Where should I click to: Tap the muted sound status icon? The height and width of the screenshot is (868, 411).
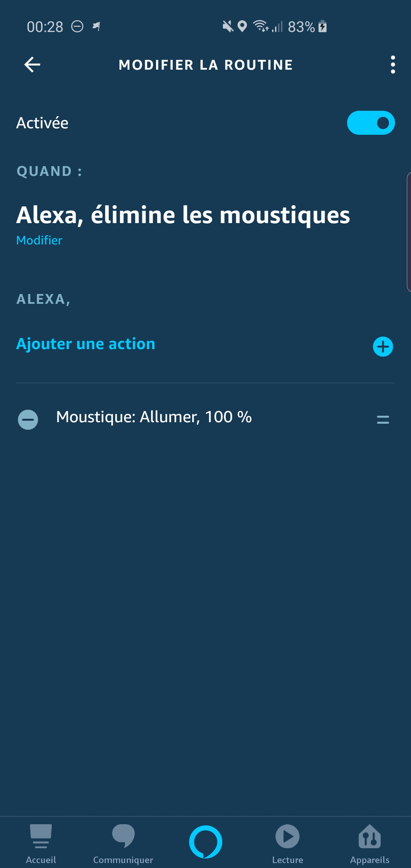pyautogui.click(x=228, y=27)
